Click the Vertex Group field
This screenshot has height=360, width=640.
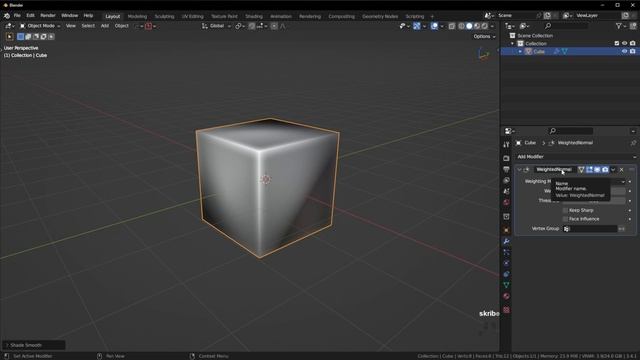tap(590, 229)
